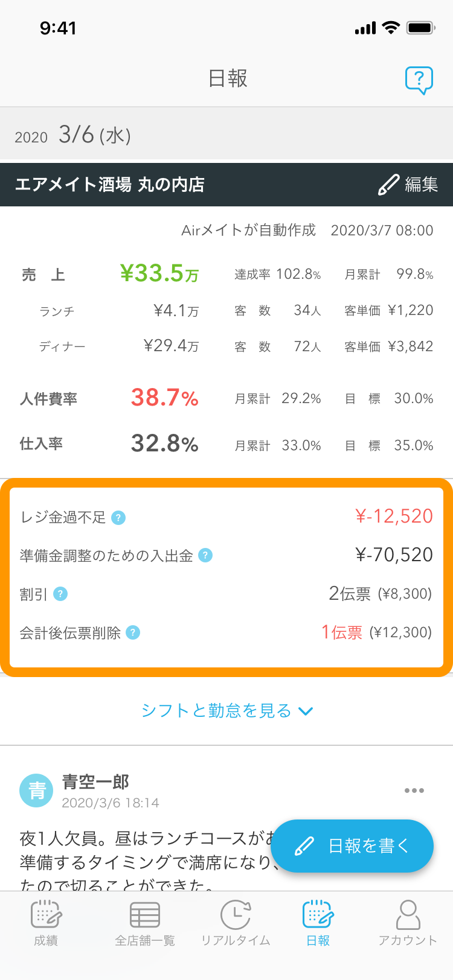Show help for 会計後伝票削除
This screenshot has width=453, height=980.
coord(133,632)
